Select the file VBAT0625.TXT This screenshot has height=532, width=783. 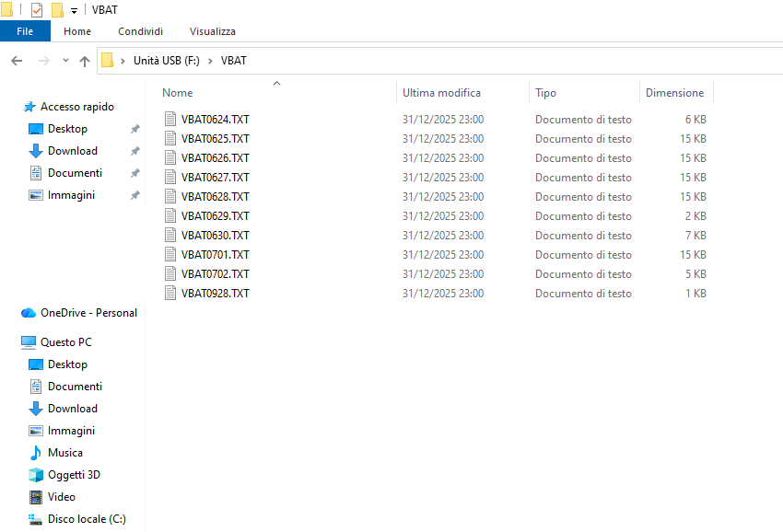coord(216,139)
